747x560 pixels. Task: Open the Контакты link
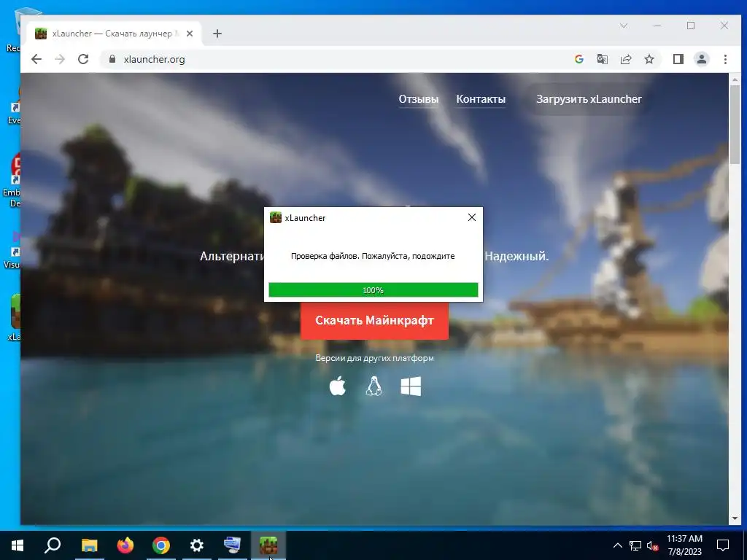[481, 99]
